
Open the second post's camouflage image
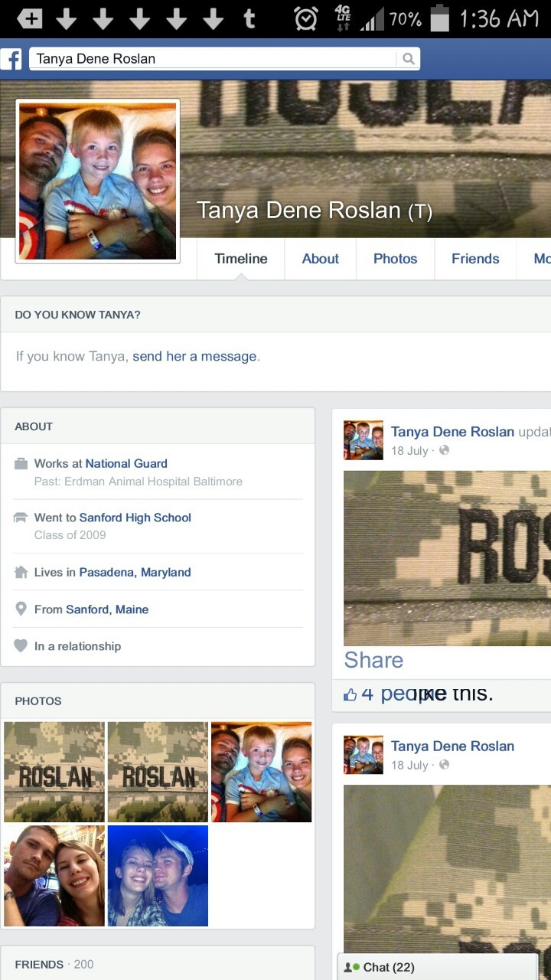[x=447, y=869]
